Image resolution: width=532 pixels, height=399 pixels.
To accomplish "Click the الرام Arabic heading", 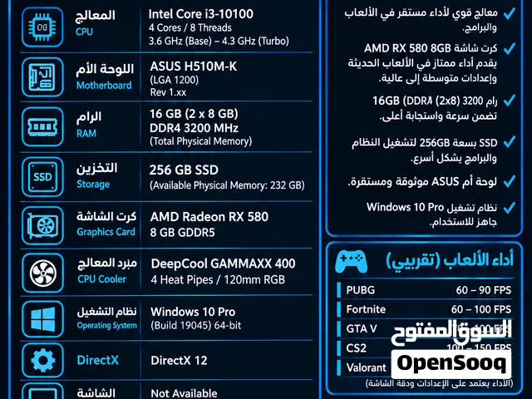I will coord(89,117).
